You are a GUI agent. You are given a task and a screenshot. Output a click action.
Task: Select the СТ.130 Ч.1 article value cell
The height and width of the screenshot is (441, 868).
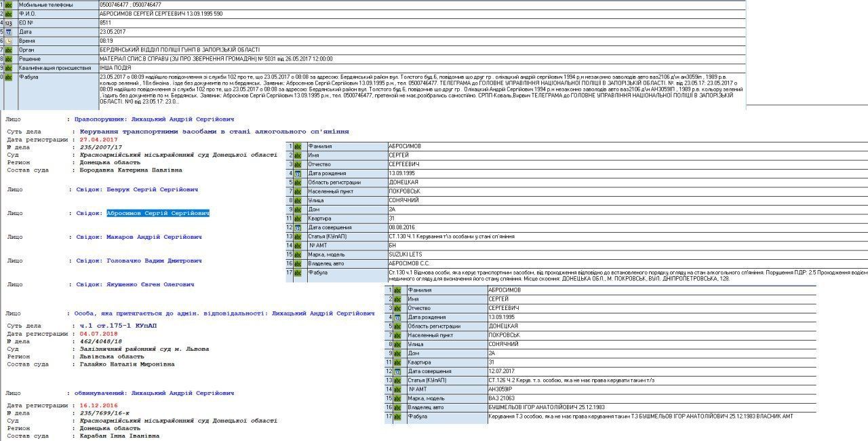point(451,237)
